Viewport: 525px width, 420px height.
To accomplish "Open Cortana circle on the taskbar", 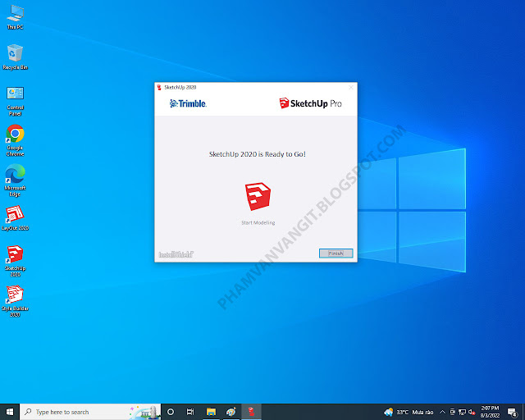I will coord(171,412).
